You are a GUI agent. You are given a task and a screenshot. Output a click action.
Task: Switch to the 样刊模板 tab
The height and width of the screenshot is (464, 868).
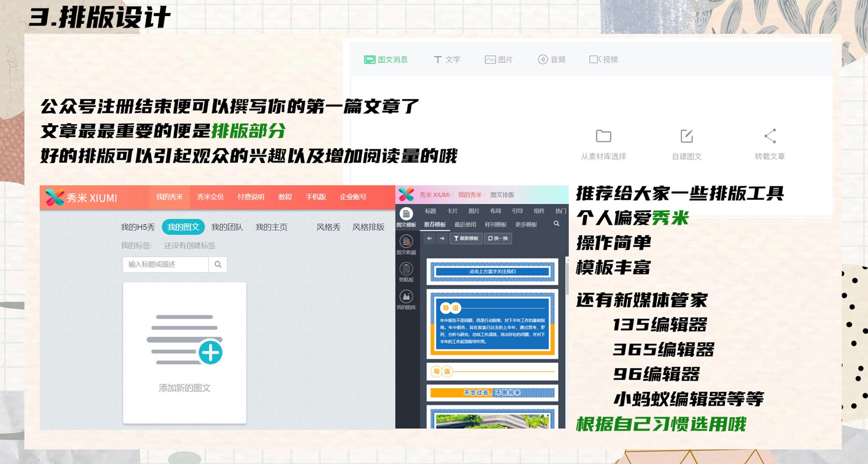tap(496, 224)
